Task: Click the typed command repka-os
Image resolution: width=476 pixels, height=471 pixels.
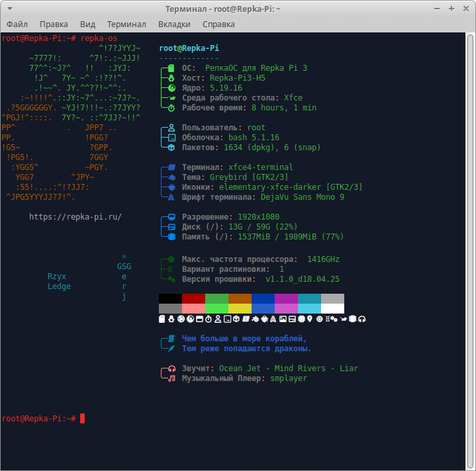Action: (99, 38)
